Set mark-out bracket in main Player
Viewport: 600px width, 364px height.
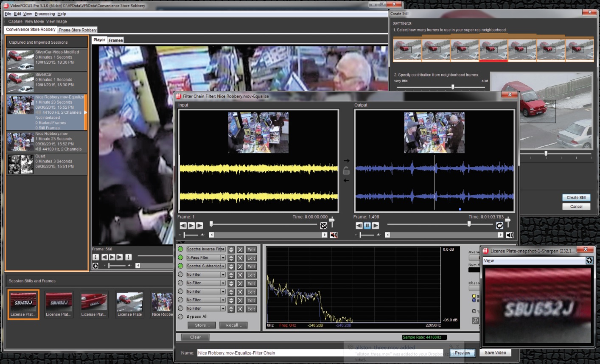tap(128, 257)
